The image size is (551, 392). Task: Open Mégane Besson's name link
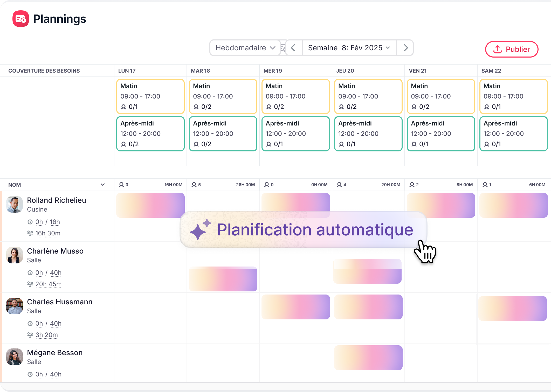(x=55, y=353)
